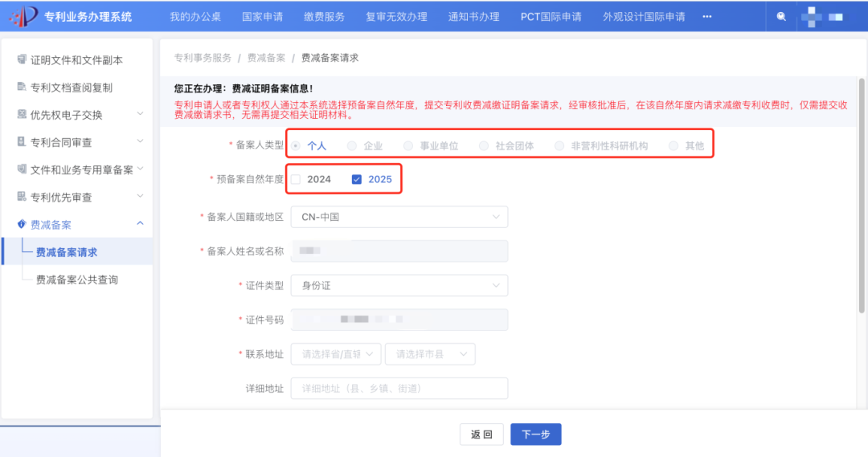Click the 证明文件和文件副本 sidebar icon
Viewport: 868px width, 457px height.
point(22,60)
